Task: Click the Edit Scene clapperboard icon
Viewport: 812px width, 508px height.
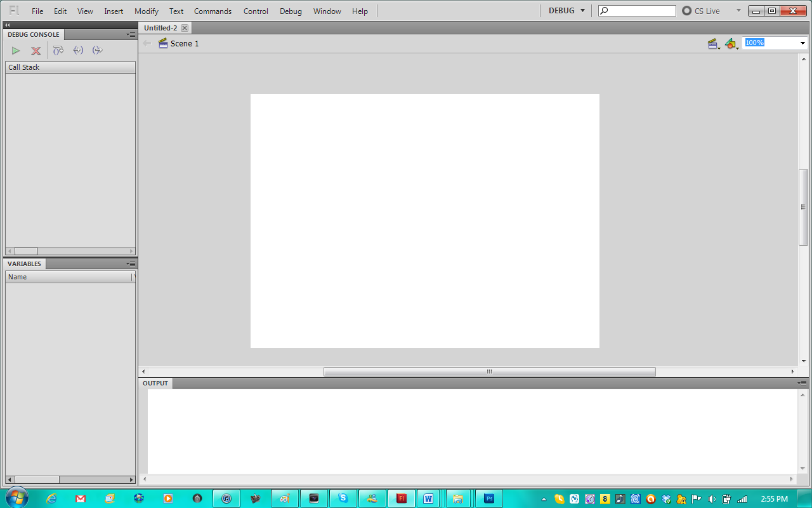Action: 714,43
